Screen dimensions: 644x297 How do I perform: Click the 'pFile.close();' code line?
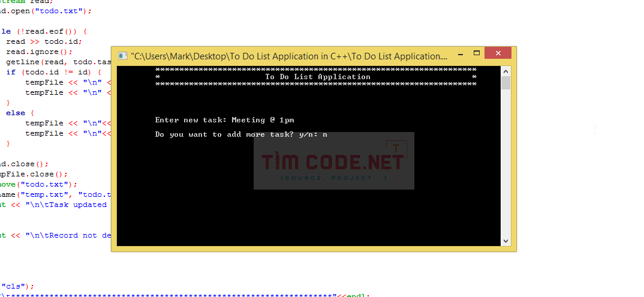click(34, 174)
